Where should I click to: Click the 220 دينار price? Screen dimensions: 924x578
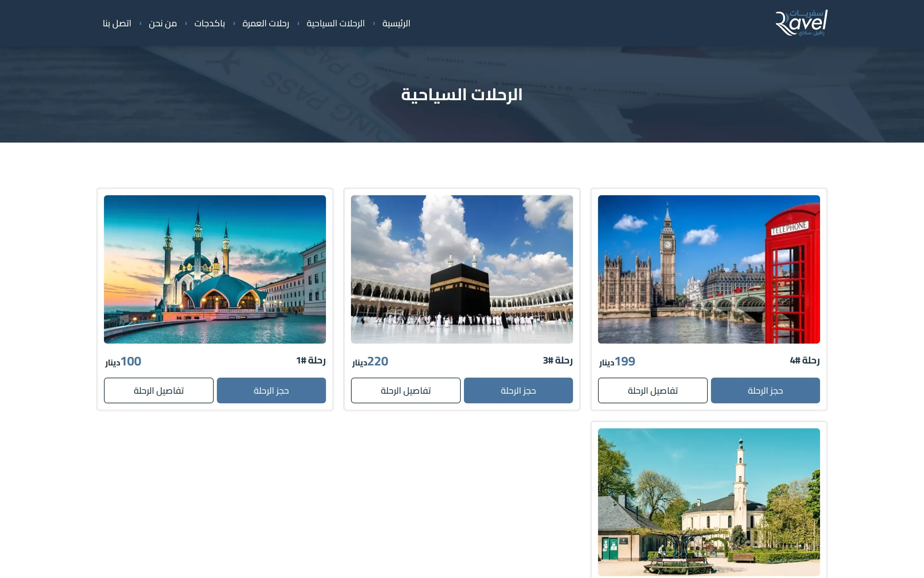[370, 361]
